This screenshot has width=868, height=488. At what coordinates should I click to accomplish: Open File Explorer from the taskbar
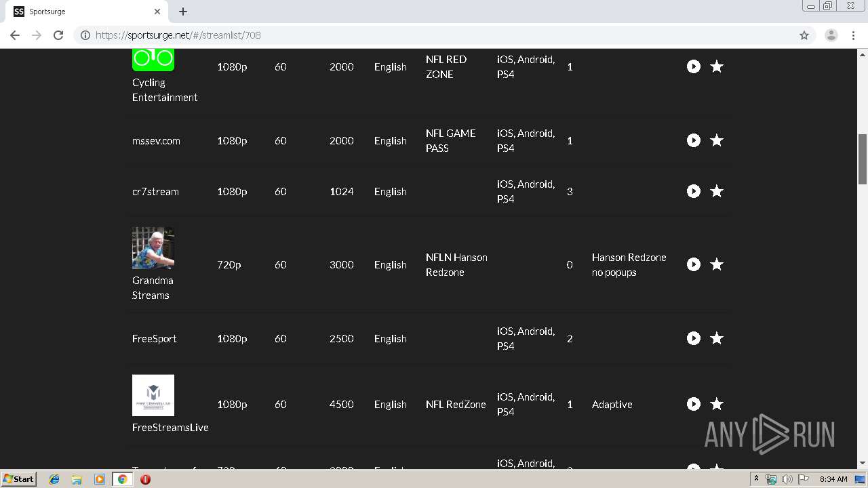pos(77,479)
